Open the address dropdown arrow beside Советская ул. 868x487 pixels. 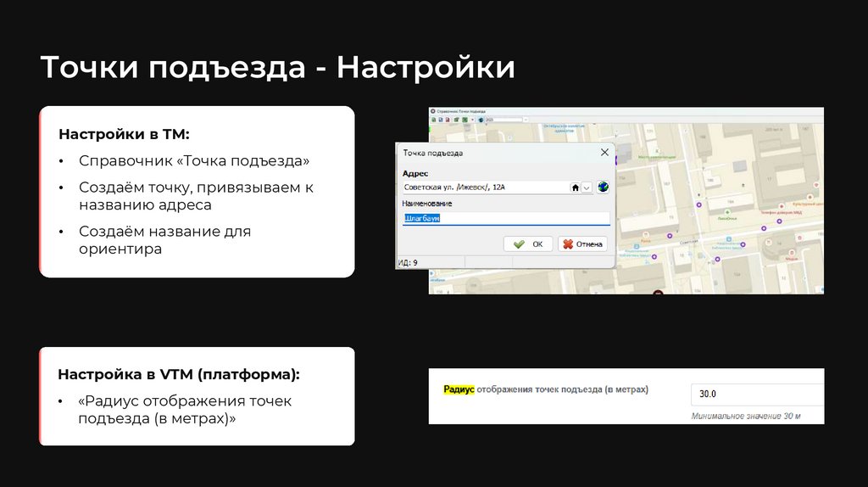point(587,188)
